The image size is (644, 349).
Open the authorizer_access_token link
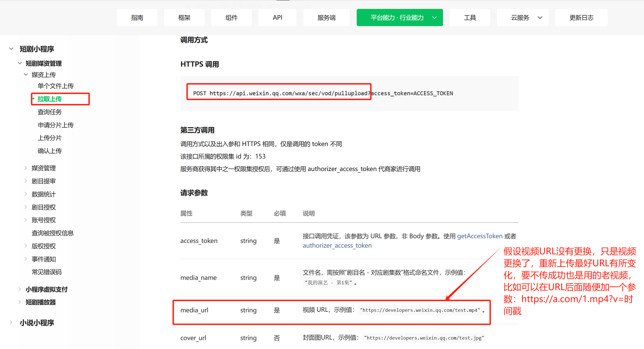click(x=337, y=245)
